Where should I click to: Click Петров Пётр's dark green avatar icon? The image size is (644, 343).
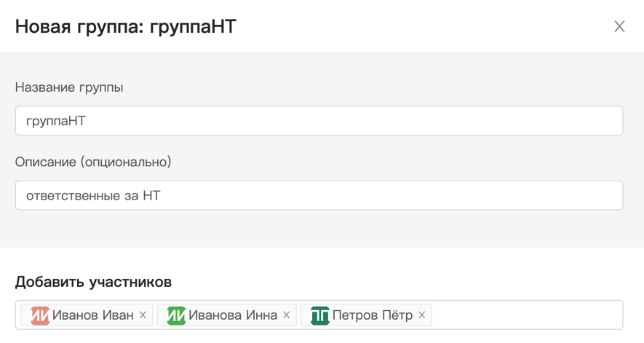(x=320, y=315)
